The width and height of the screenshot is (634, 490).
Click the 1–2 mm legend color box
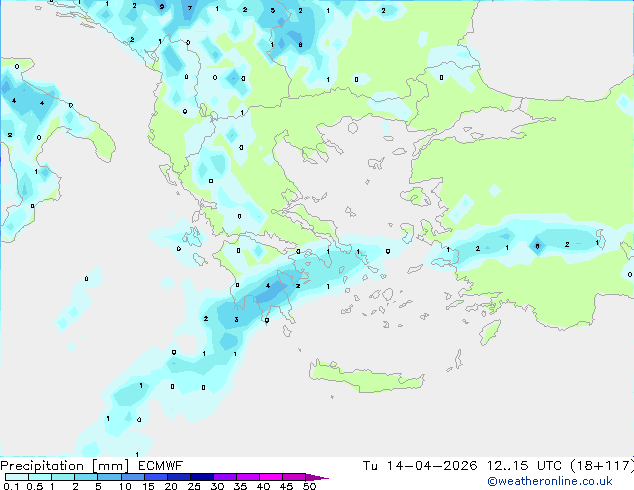pos(63,477)
